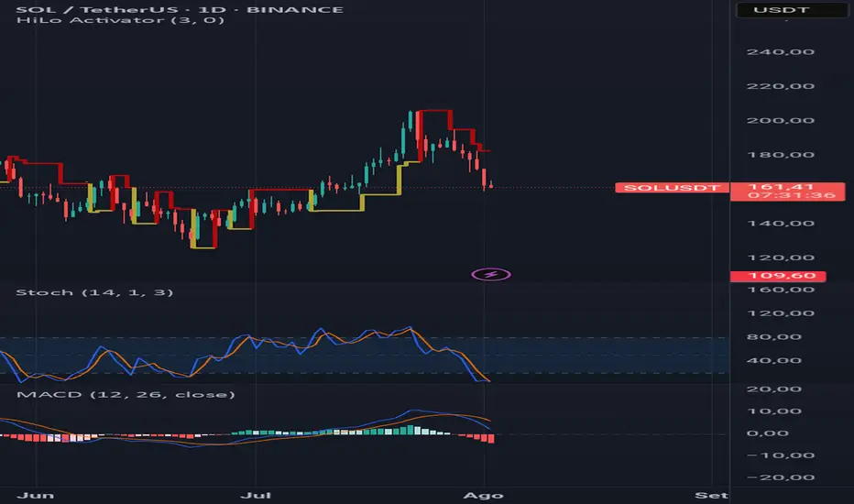The width and height of the screenshot is (854, 504).
Task: Click the 140,00 price scale value
Action: [x=780, y=224]
